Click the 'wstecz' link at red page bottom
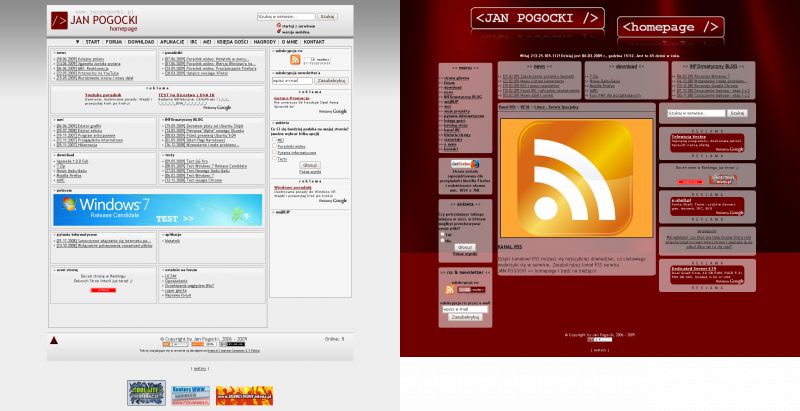The width and height of the screenshot is (800, 411). (x=600, y=350)
